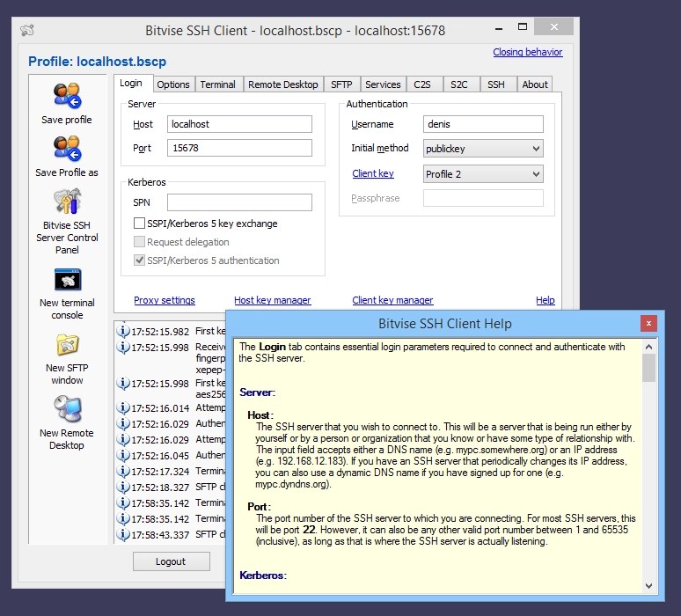
Task: Start a New Remote Desktop session
Action: [x=68, y=409]
